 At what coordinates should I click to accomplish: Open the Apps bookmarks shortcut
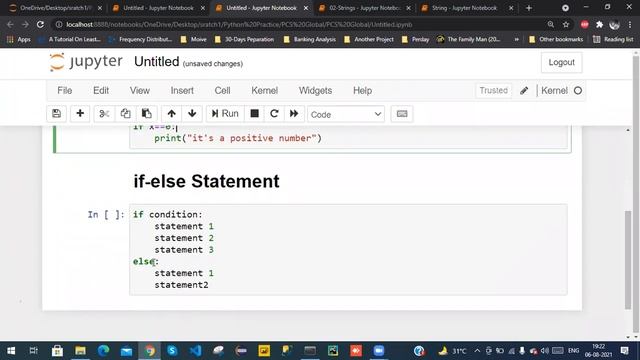[x=19, y=40]
